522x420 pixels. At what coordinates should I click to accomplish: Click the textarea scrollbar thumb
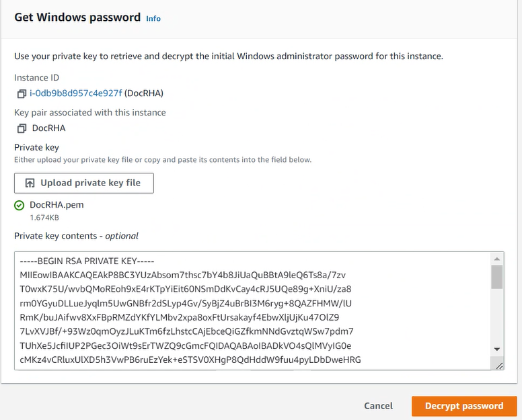[497, 277]
